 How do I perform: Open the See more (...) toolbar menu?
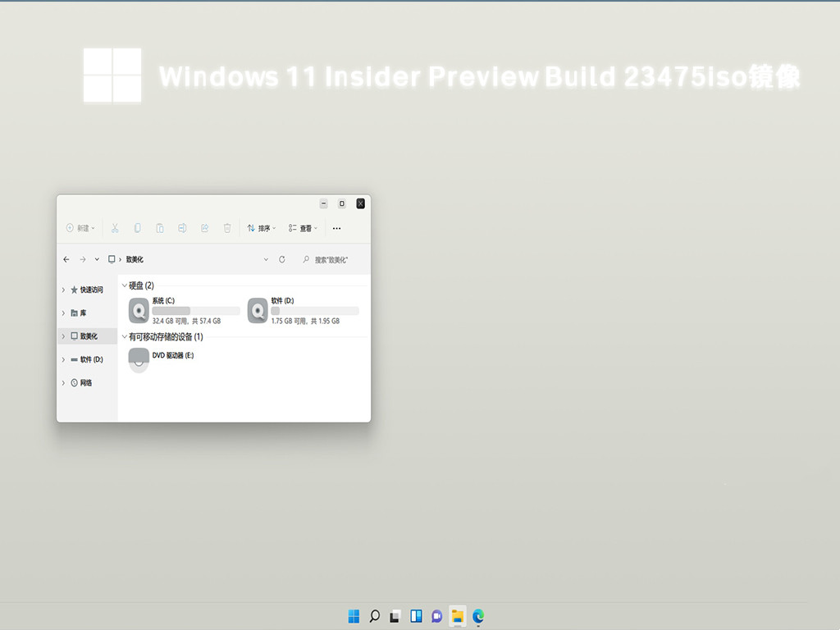(336, 227)
